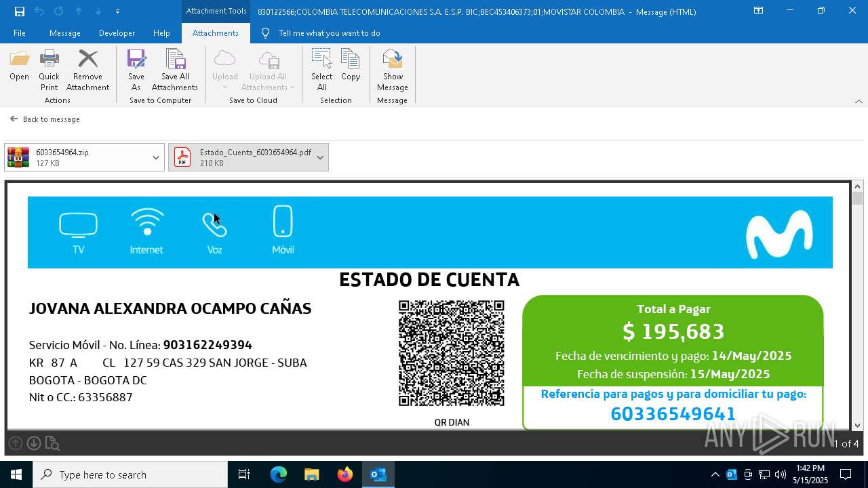This screenshot has height=488, width=868.
Task: Click Upload All Attachments
Action: (268, 70)
